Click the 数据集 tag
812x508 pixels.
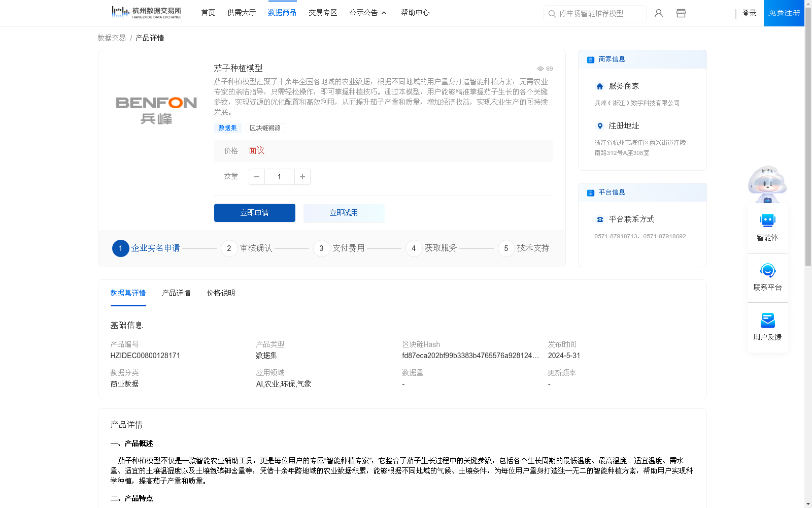[x=227, y=128]
